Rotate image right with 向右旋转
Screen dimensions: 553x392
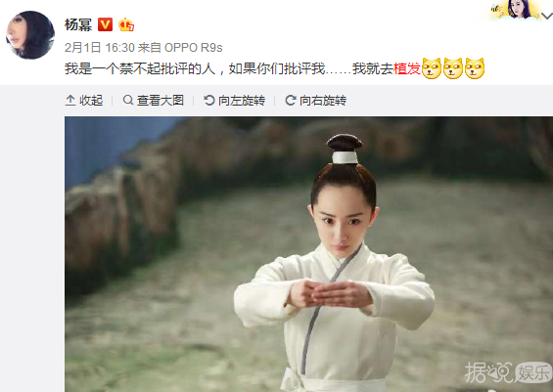(315, 101)
